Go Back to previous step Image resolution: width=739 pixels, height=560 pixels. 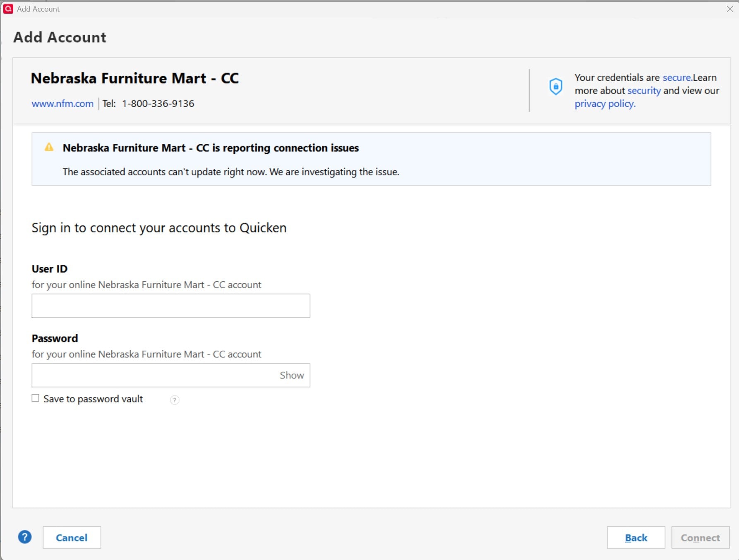pyautogui.click(x=636, y=537)
